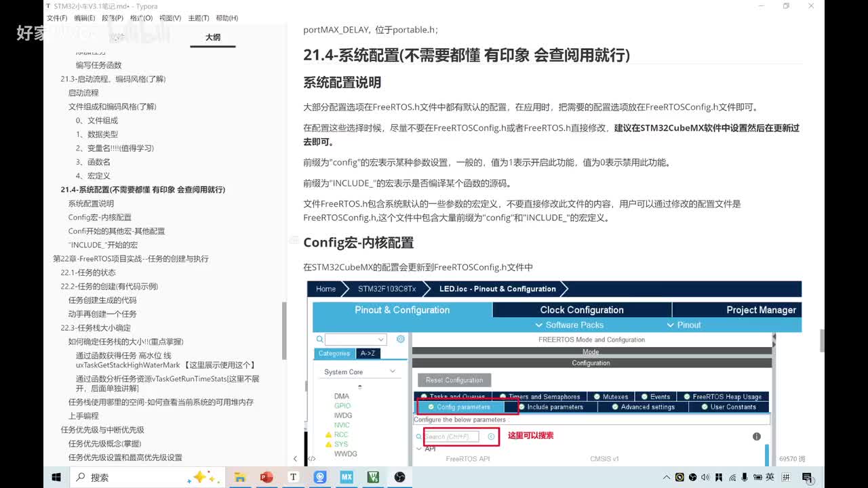This screenshot has height=488, width=868.
Task: Go to outline entry 系统配置说明
Action: 91,203
